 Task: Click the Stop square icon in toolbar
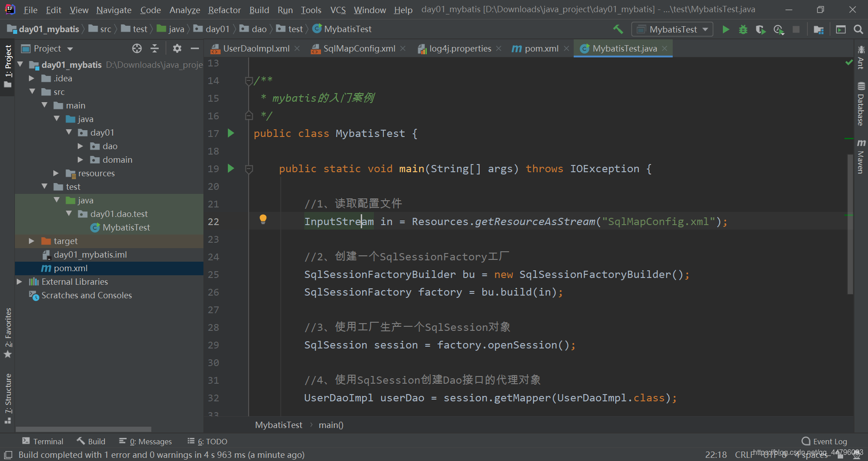coord(796,29)
